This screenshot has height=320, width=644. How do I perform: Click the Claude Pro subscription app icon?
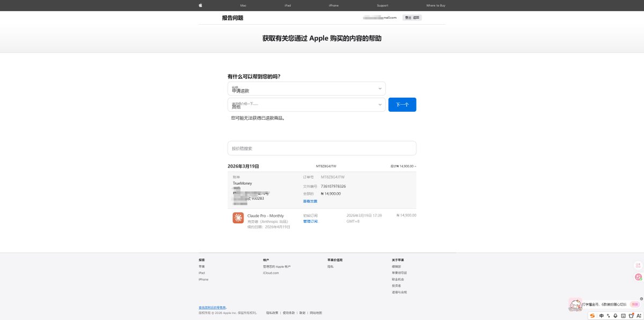click(x=237, y=218)
